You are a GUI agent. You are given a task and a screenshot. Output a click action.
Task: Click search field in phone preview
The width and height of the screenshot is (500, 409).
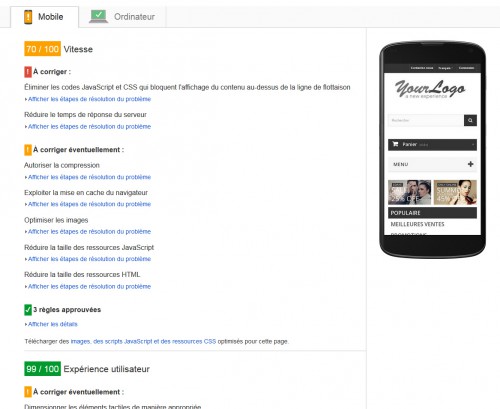click(x=426, y=120)
